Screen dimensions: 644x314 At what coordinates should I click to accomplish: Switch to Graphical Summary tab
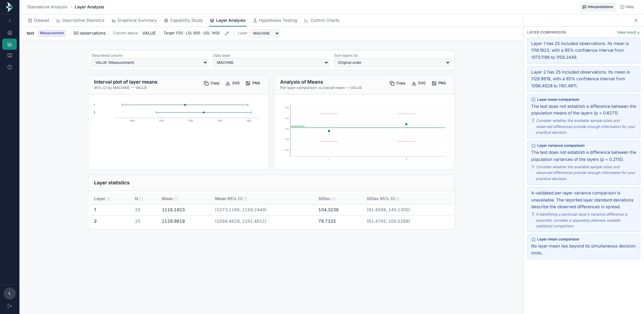pos(134,20)
